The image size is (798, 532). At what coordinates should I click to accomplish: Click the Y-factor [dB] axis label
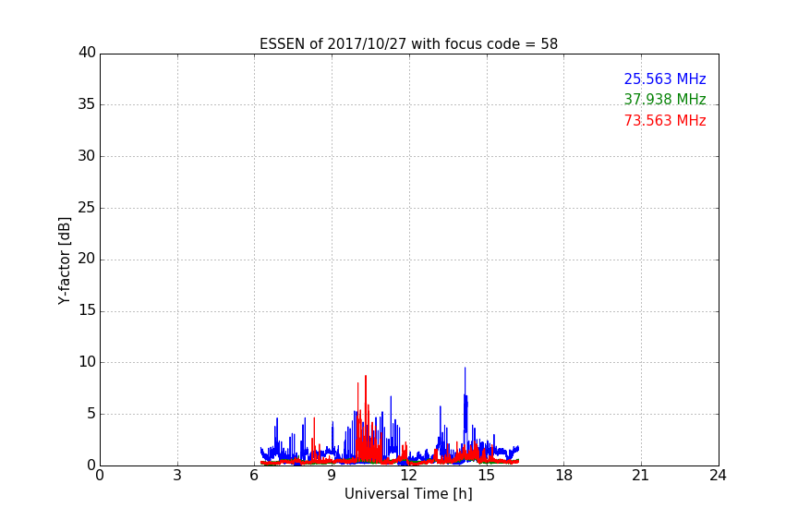(x=64, y=260)
